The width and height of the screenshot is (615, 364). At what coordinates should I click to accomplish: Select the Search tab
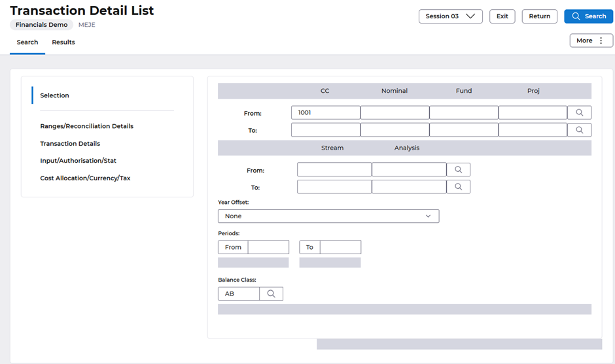pyautogui.click(x=27, y=42)
